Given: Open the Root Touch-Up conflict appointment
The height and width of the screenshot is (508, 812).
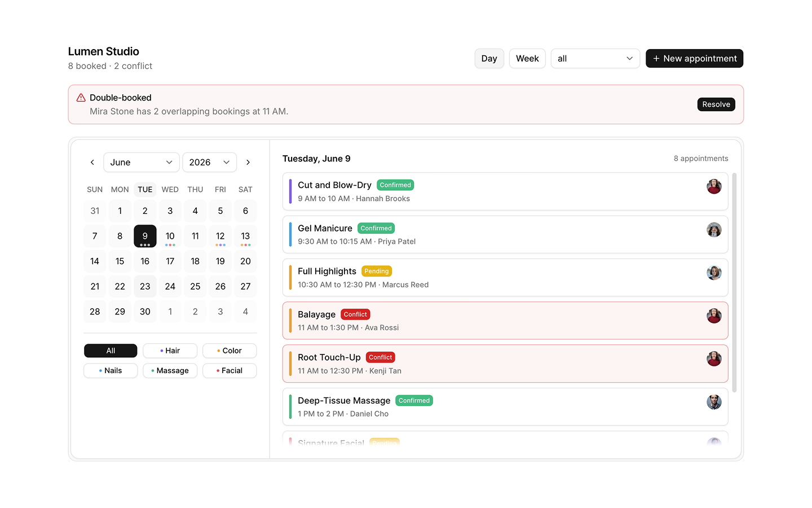Looking at the screenshot, I should [505, 364].
